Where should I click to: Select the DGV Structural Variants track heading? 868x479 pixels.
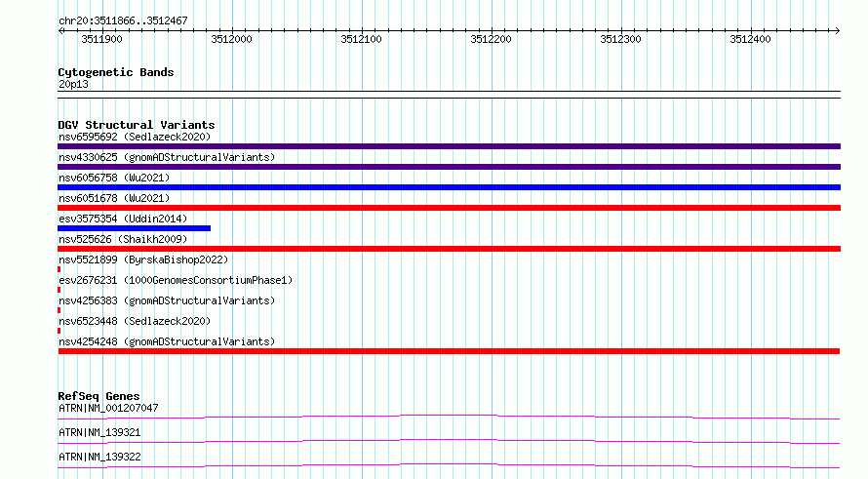[x=137, y=125]
